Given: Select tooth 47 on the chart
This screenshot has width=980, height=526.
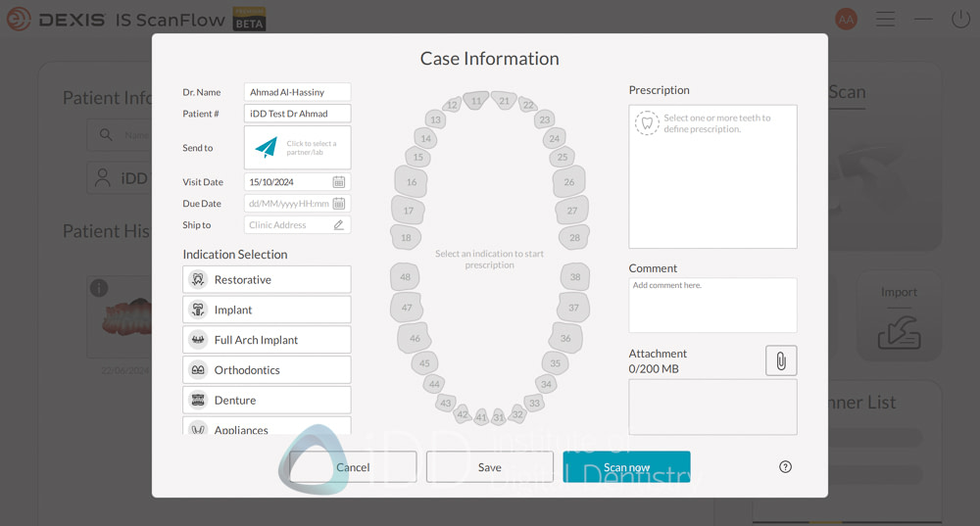Looking at the screenshot, I should pos(407,308).
